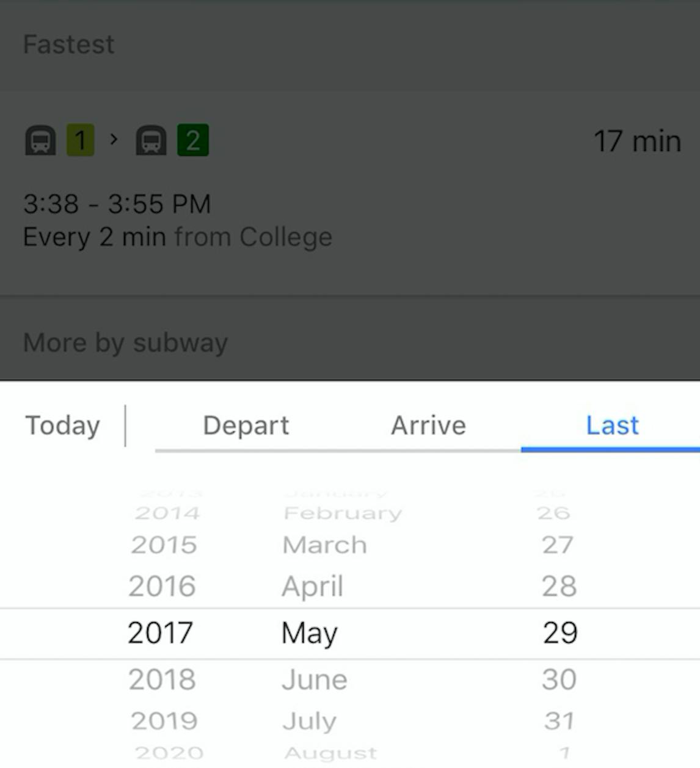Select the Last tab
The width and height of the screenshot is (700, 768).
612,426
